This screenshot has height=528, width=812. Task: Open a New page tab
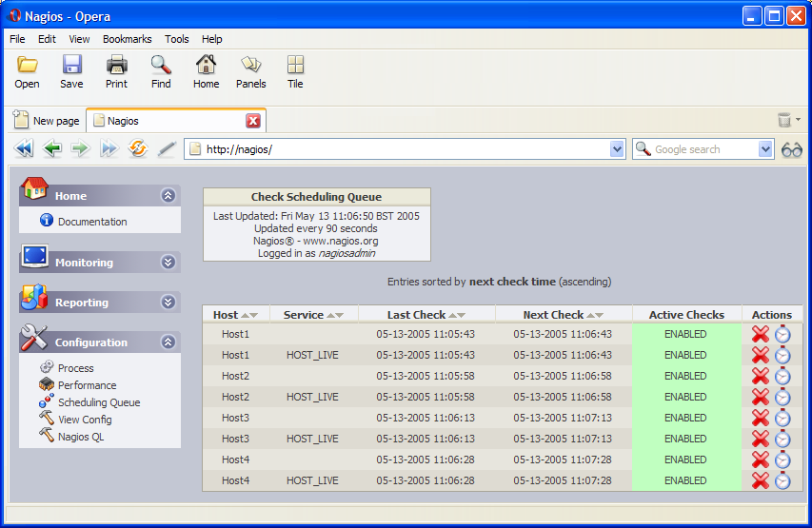click(x=47, y=121)
